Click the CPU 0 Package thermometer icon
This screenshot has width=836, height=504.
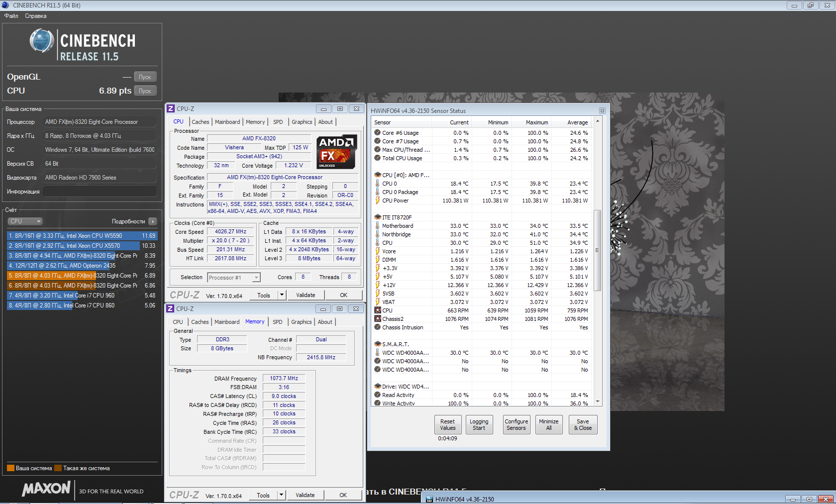[377, 192]
